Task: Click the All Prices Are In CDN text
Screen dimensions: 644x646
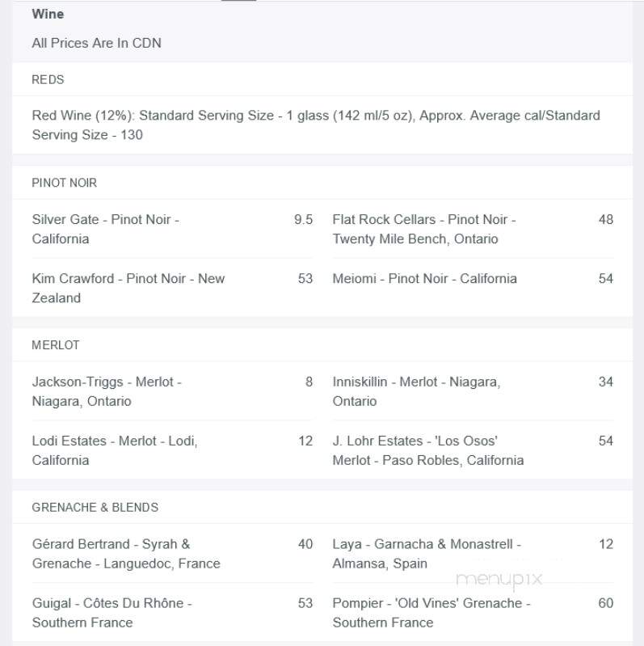Action: click(97, 43)
